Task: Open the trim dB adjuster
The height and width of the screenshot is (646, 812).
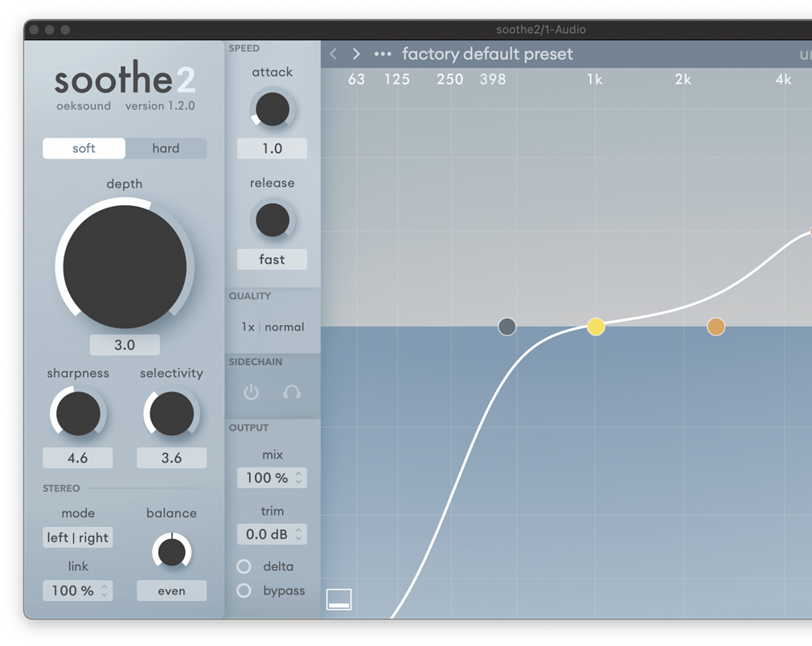Action: (x=272, y=533)
